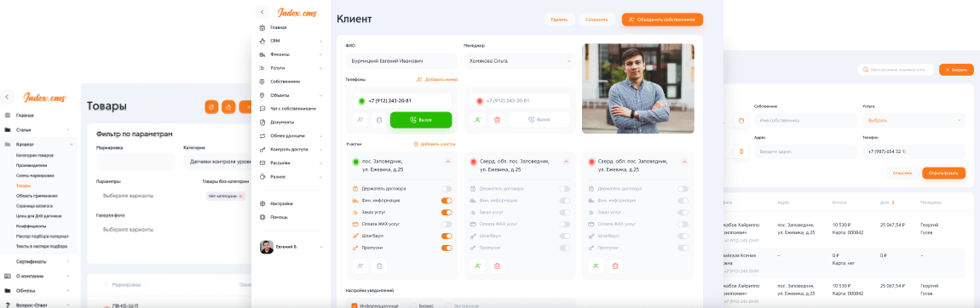Click second orange icon button beside the Товары title
The width and height of the screenshot is (980, 308).
pyautogui.click(x=228, y=107)
